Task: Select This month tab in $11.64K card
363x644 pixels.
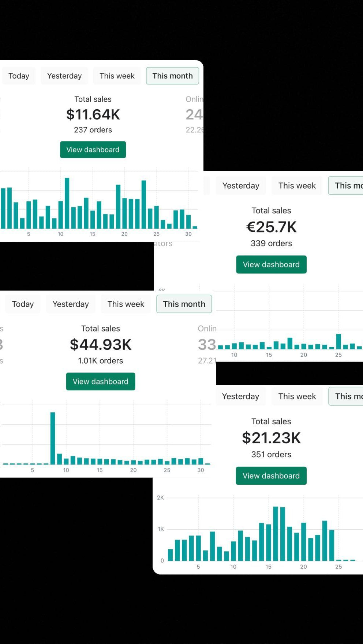Action: pyautogui.click(x=172, y=76)
